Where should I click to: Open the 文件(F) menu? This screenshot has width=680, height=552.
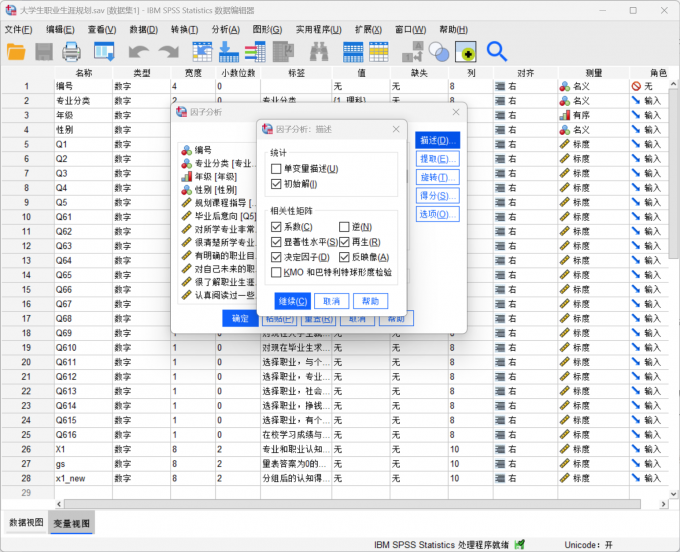point(18,29)
